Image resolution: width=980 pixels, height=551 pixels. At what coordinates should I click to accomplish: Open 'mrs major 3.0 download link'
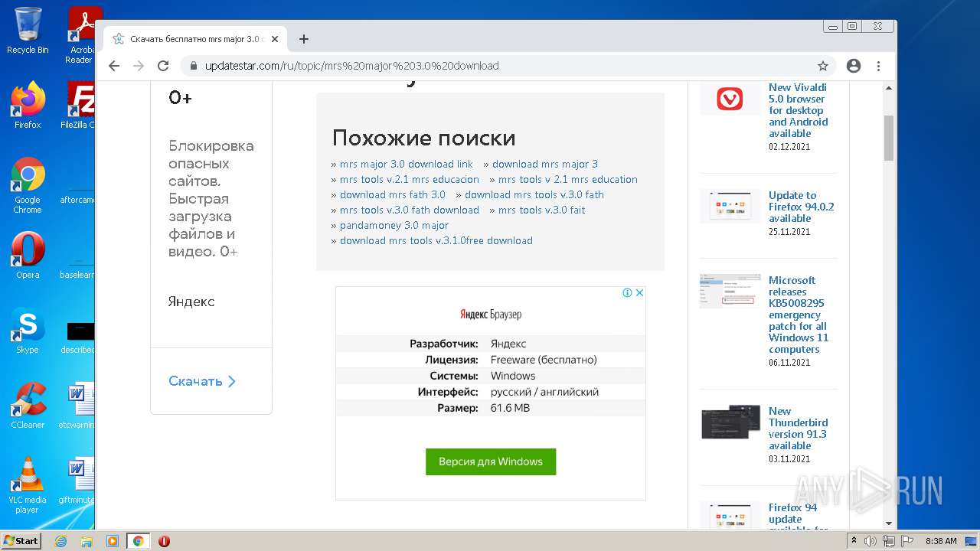pyautogui.click(x=407, y=164)
